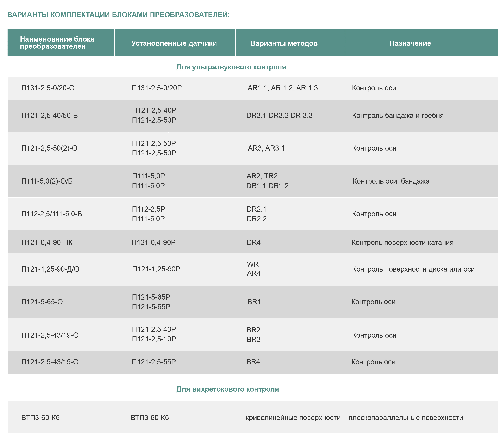
Task: Click method DR2.1
Action: pos(257,209)
